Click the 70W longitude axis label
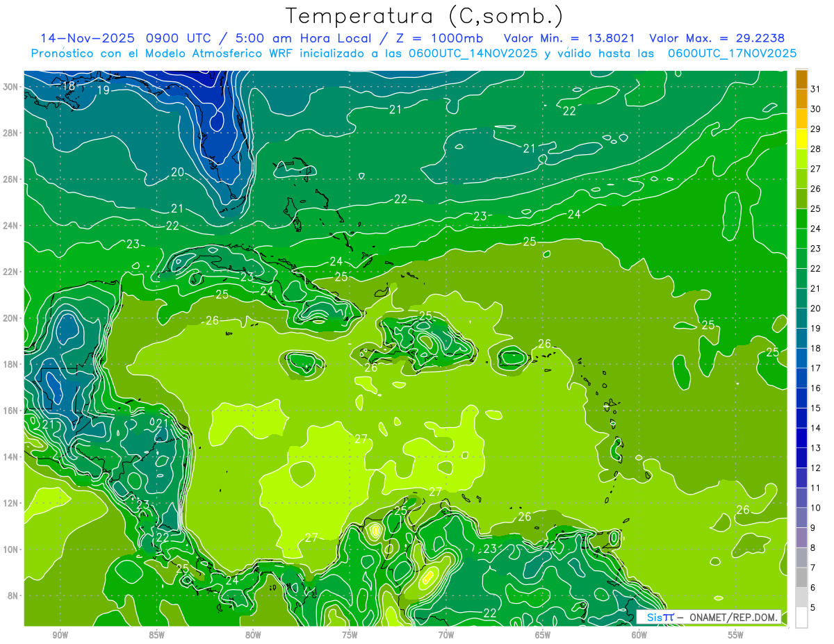This screenshot has width=834, height=644. (446, 635)
